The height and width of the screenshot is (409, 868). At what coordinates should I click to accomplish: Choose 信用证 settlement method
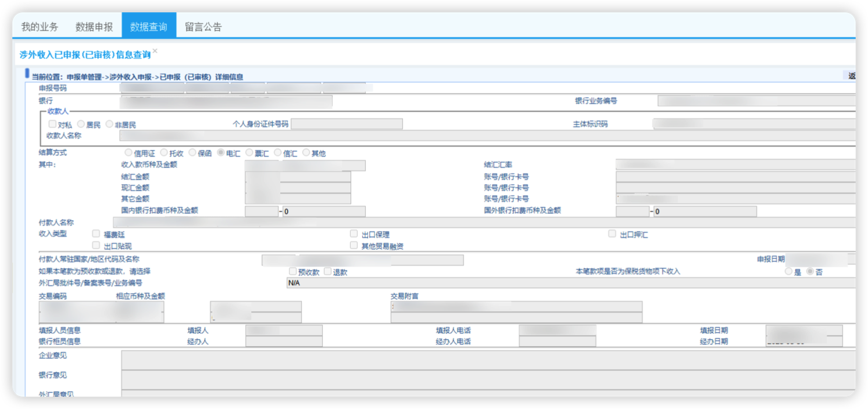tap(128, 153)
